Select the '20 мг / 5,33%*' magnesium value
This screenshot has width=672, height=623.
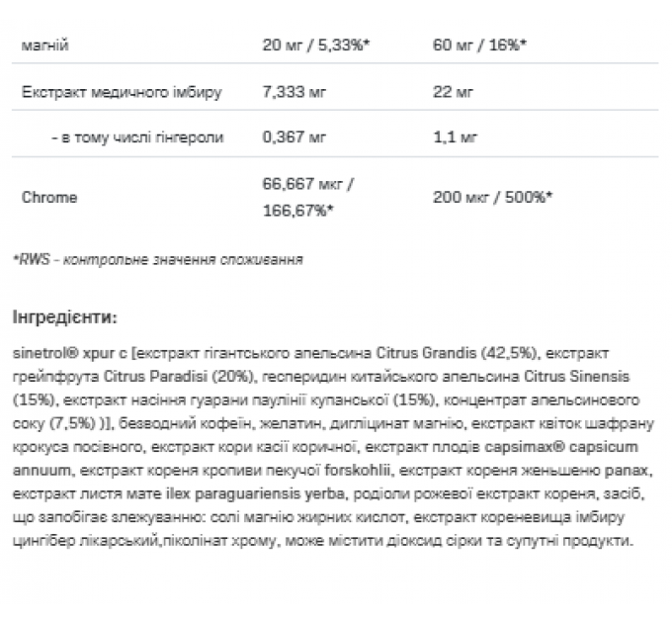316,44
